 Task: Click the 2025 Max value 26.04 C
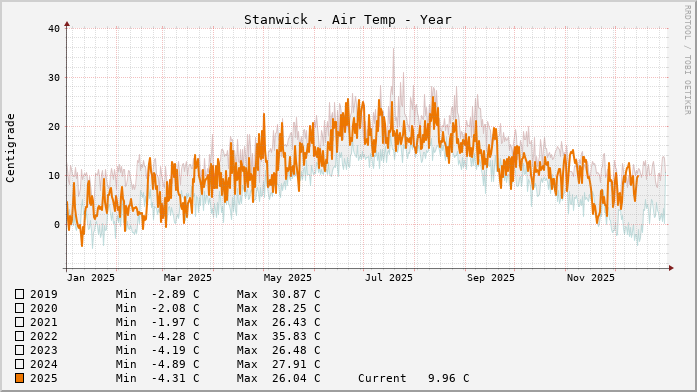(296, 378)
